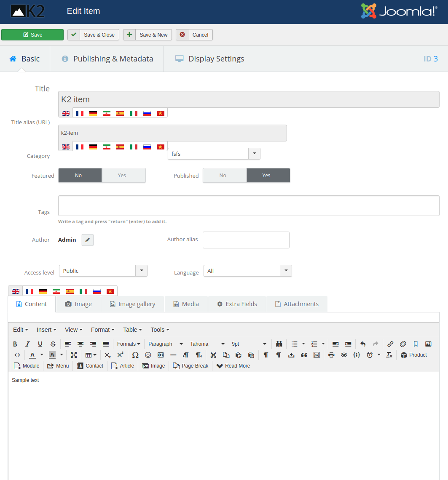Open the text color picker arrow
The image size is (448, 480).
pos(42,355)
